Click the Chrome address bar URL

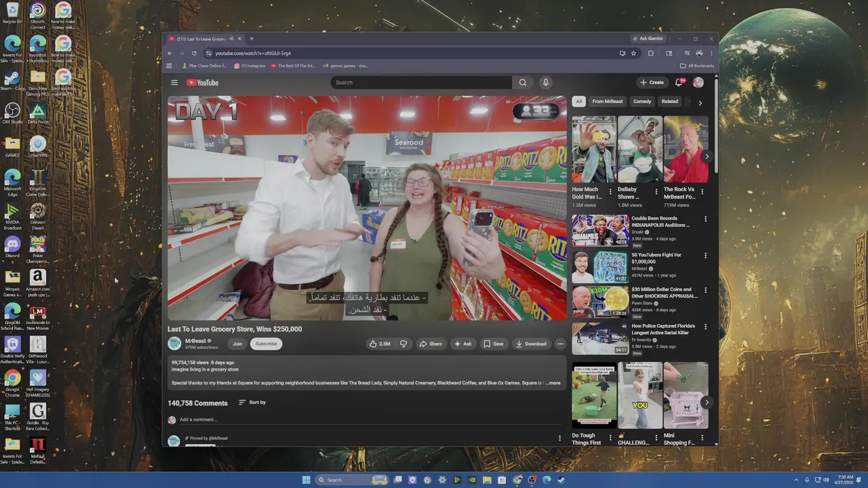click(253, 53)
